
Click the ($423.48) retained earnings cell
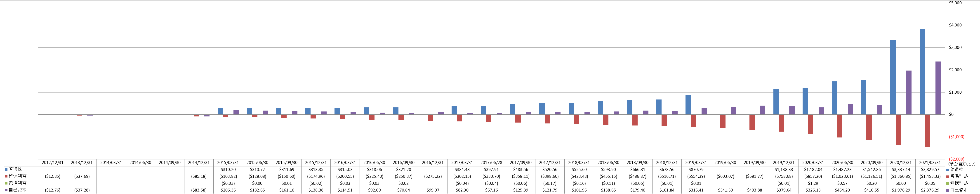pos(579,177)
